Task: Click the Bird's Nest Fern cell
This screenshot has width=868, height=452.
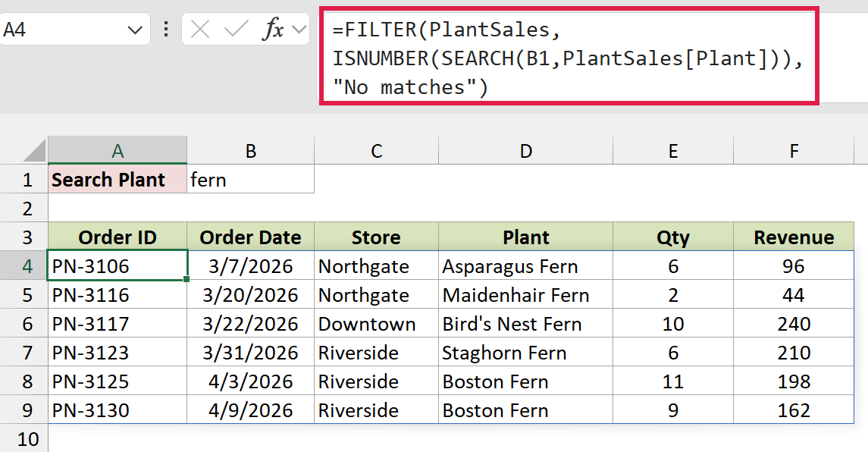Action: pos(526,324)
